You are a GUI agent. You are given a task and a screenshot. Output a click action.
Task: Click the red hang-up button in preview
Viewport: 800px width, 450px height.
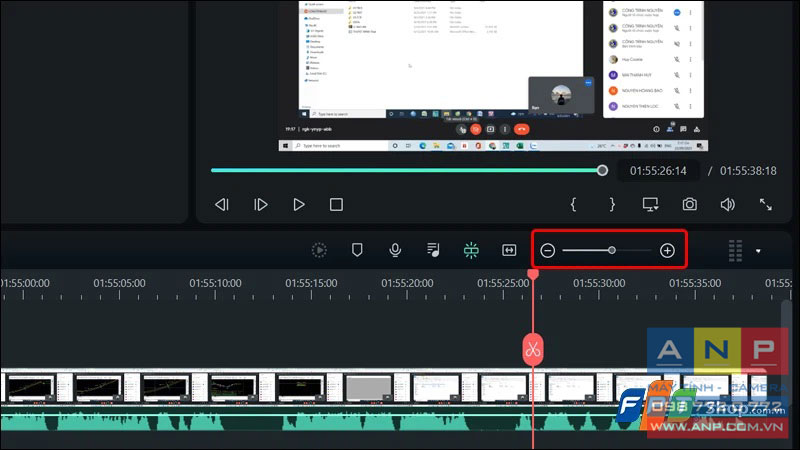521,130
